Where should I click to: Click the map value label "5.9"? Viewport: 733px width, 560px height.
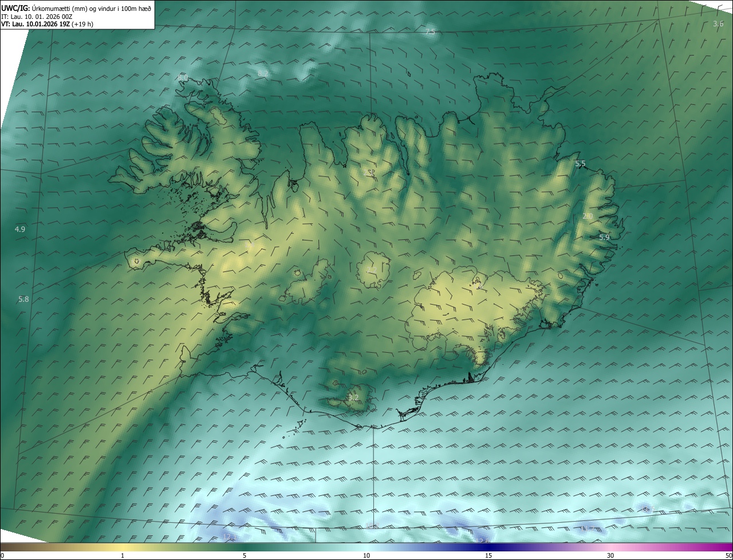tap(604, 237)
